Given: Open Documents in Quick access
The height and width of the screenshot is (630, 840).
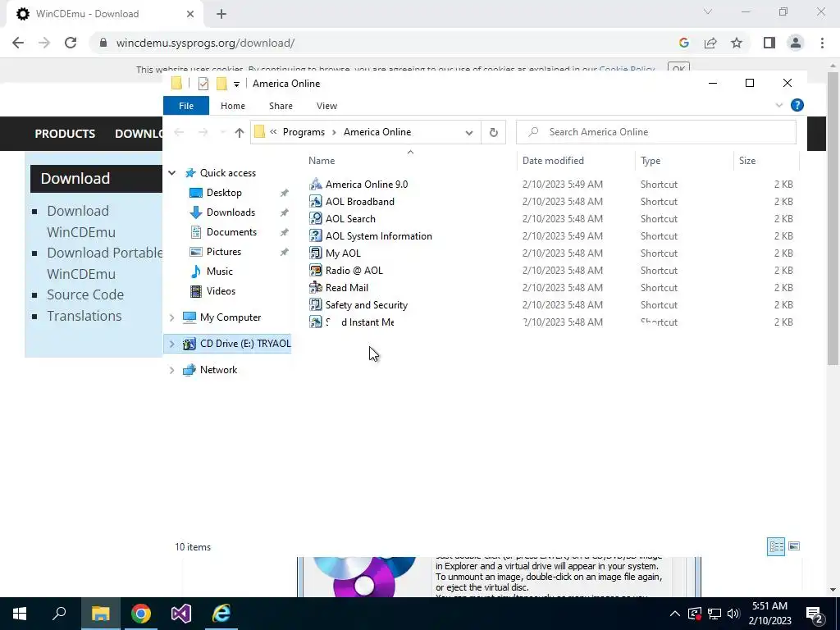Looking at the screenshot, I should point(231,232).
